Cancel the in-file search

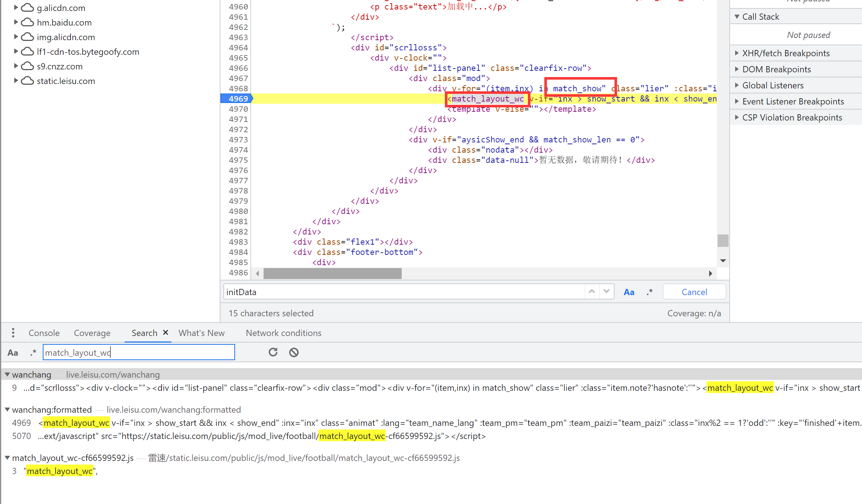pyautogui.click(x=694, y=292)
